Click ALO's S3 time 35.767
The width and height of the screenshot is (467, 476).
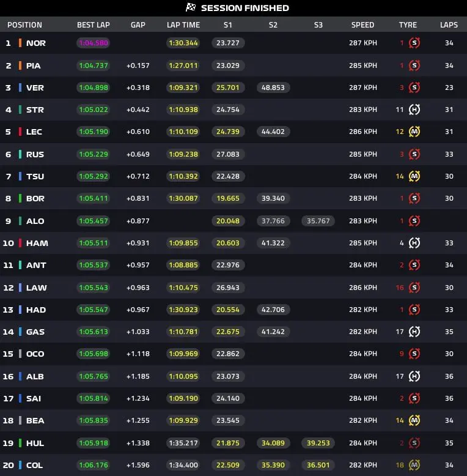pos(318,221)
